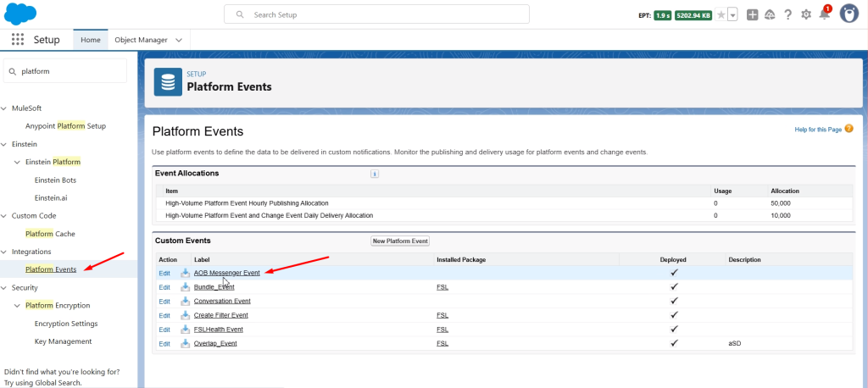Image resolution: width=868 pixels, height=388 pixels.
Task: Edit the Create Filter Event row
Action: tap(164, 315)
